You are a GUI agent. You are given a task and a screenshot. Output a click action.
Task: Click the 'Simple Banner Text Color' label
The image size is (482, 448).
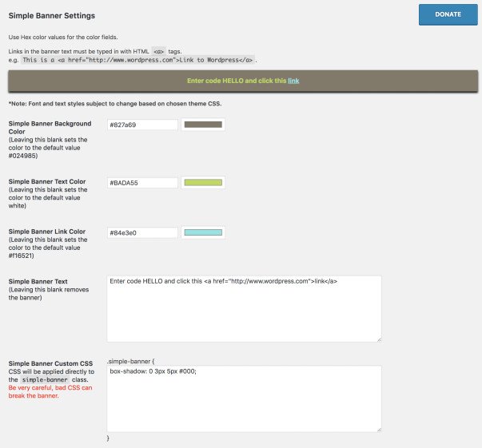point(47,181)
